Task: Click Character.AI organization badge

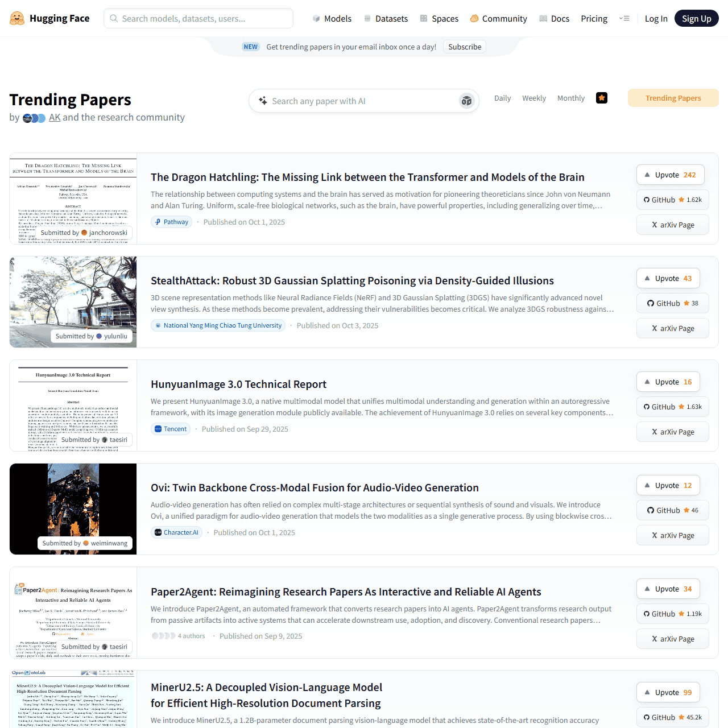Action: point(176,532)
